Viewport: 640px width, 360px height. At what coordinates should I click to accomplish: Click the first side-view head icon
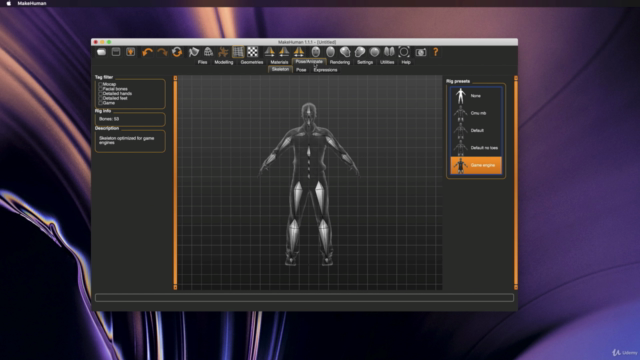pos(345,52)
